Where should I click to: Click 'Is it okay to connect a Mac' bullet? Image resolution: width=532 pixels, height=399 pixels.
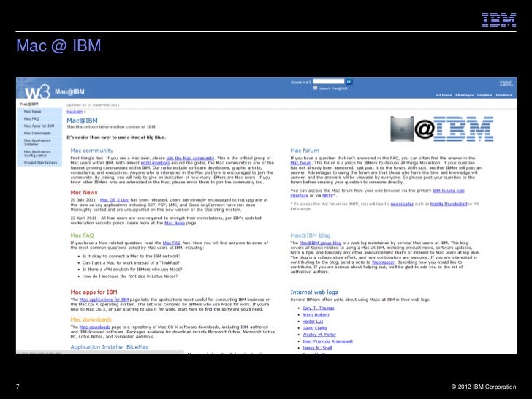coord(132,256)
